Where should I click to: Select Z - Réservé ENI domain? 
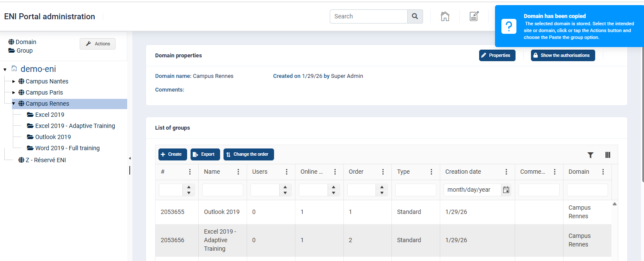[x=46, y=160]
